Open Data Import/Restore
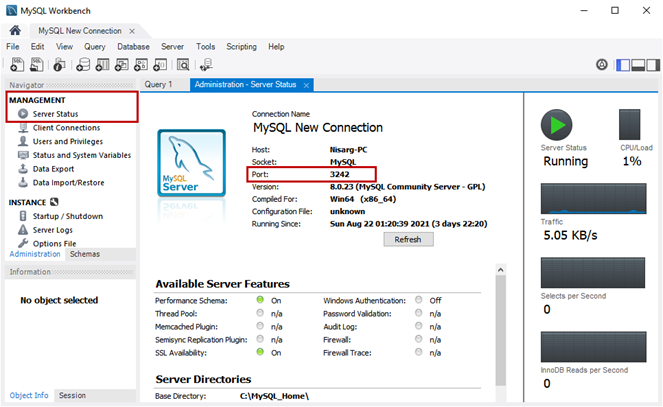663x407 pixels. point(68,183)
